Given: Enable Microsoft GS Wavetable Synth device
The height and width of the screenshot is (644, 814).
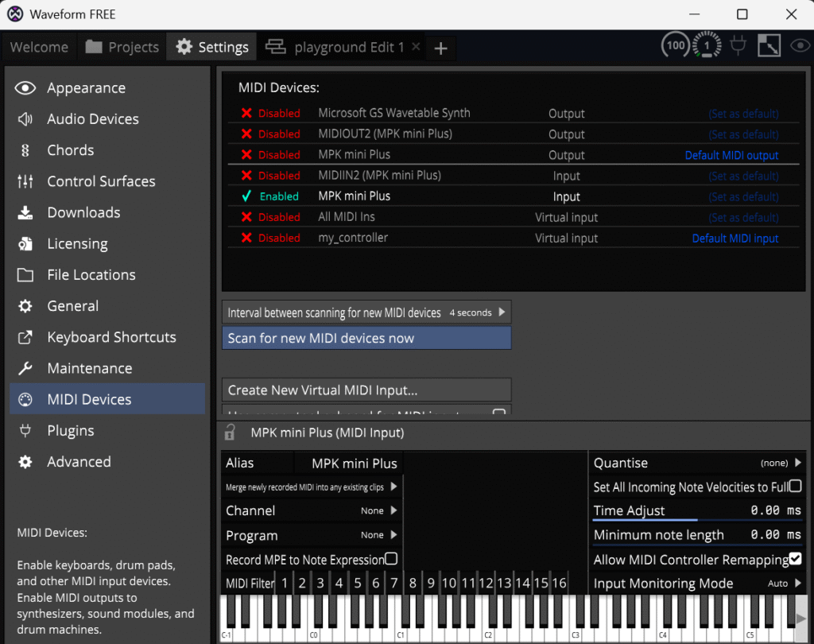Looking at the screenshot, I should coord(270,113).
